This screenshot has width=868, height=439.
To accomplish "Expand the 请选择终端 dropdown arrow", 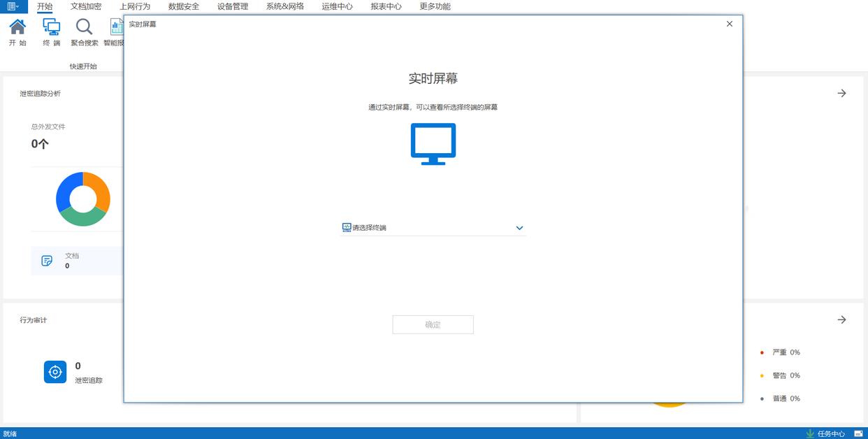I will click(519, 228).
